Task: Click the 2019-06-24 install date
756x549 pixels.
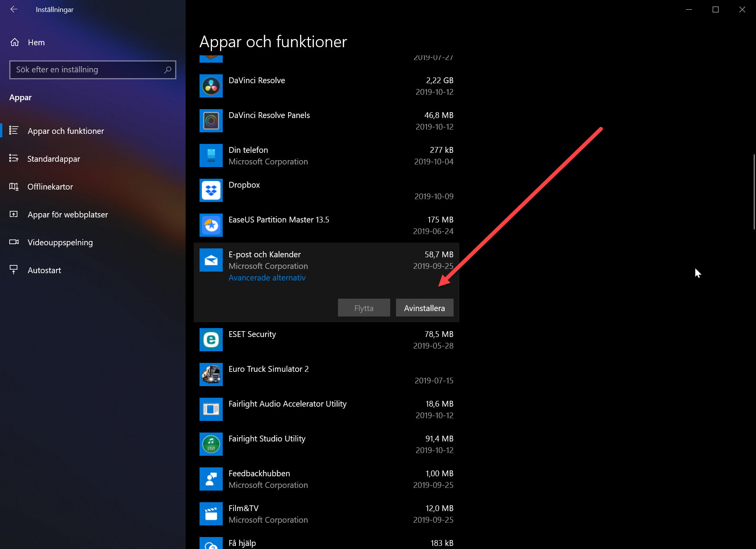Action: click(433, 231)
